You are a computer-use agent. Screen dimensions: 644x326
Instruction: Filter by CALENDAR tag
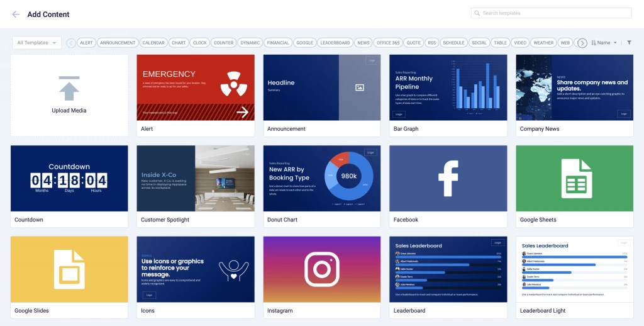153,43
